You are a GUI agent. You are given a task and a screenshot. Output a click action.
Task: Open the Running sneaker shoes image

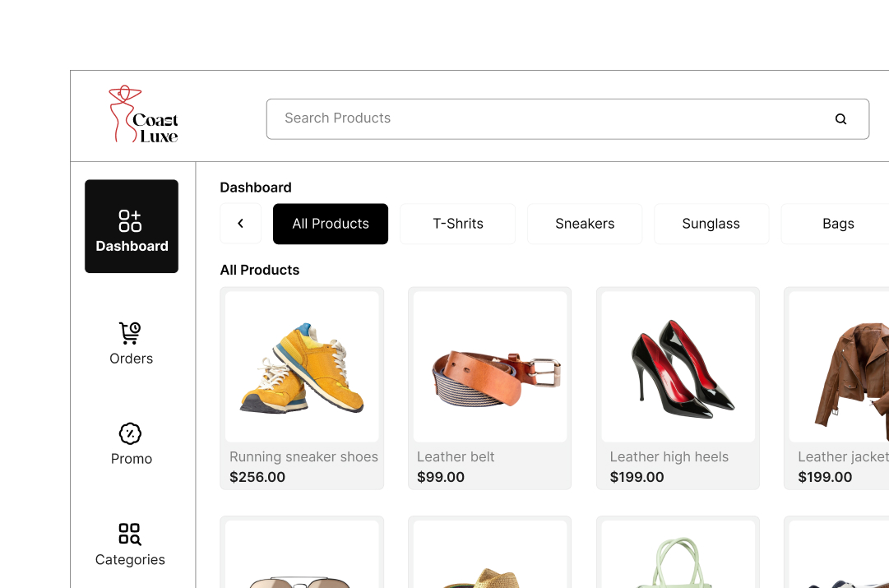coord(302,367)
